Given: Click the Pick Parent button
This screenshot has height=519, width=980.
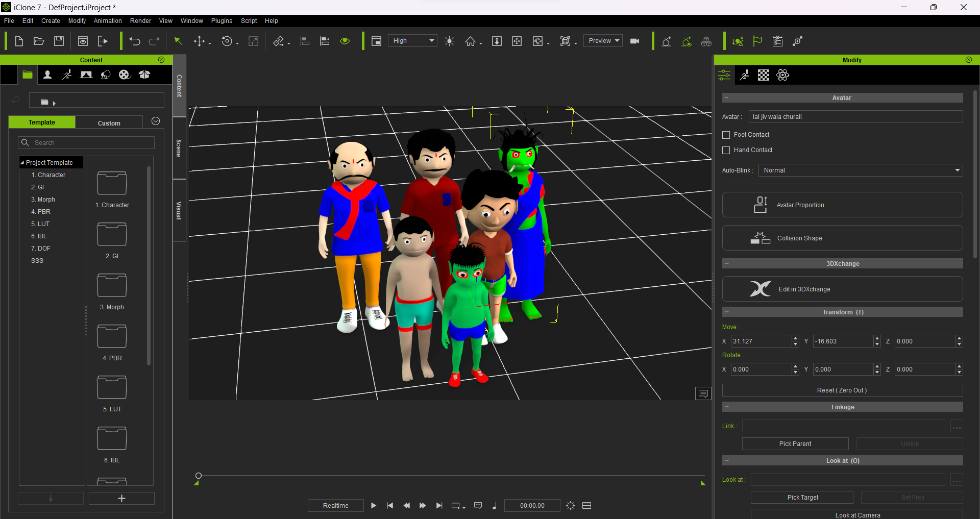Looking at the screenshot, I should pyautogui.click(x=795, y=444).
